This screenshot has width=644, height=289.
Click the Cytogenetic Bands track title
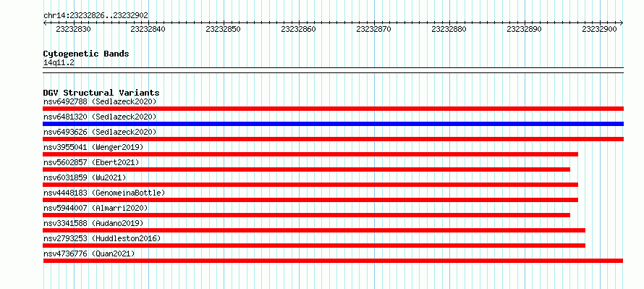point(86,54)
